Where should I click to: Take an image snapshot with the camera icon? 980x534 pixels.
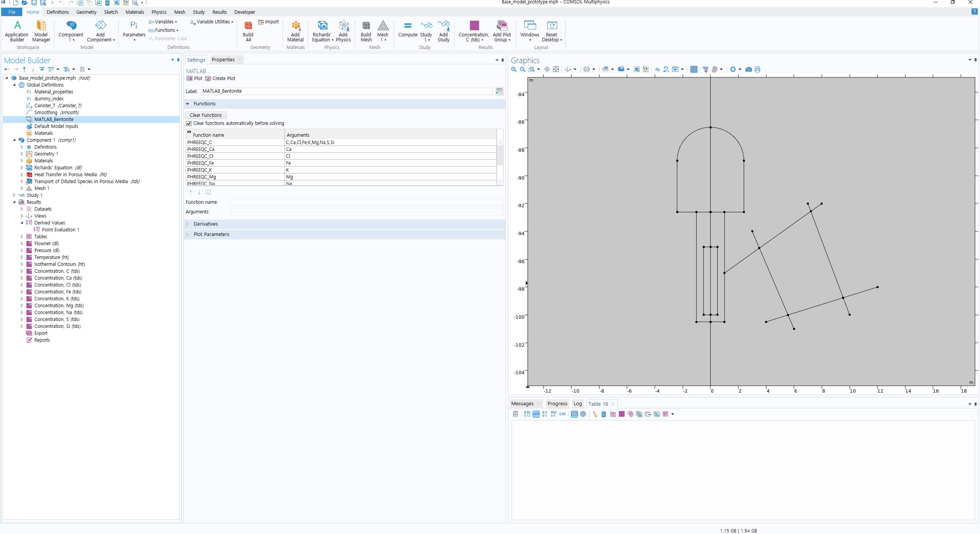pos(748,69)
